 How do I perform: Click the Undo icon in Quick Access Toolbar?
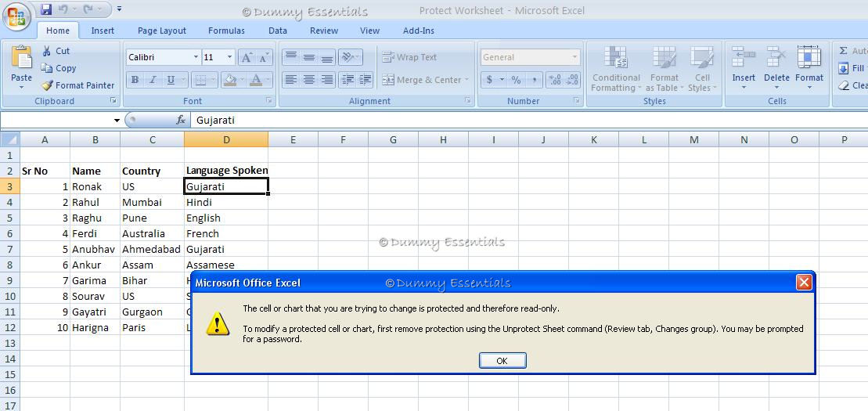pos(63,9)
